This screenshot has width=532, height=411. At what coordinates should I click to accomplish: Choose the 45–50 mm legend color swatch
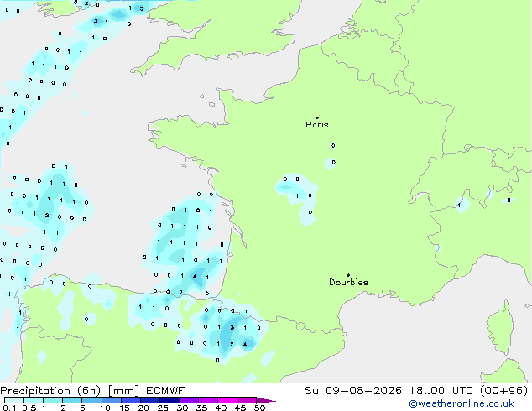(x=247, y=400)
